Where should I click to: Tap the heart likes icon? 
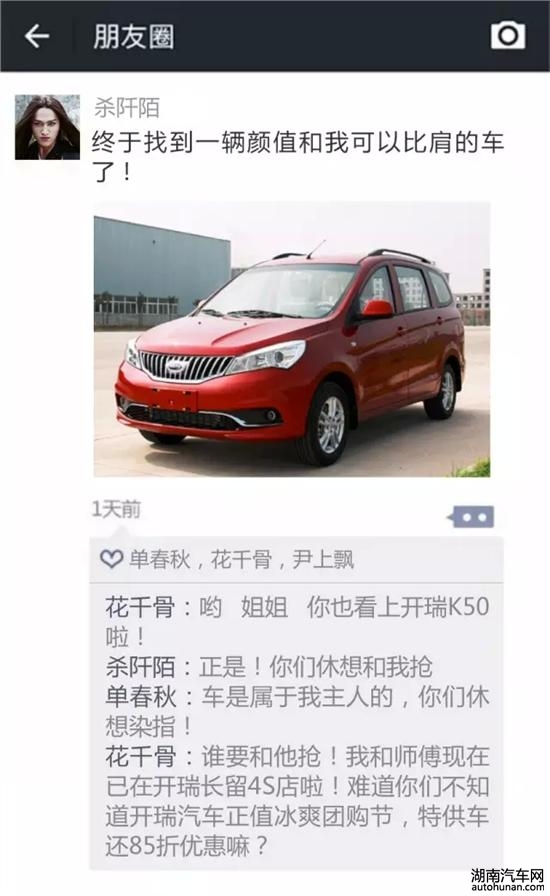click(x=111, y=558)
